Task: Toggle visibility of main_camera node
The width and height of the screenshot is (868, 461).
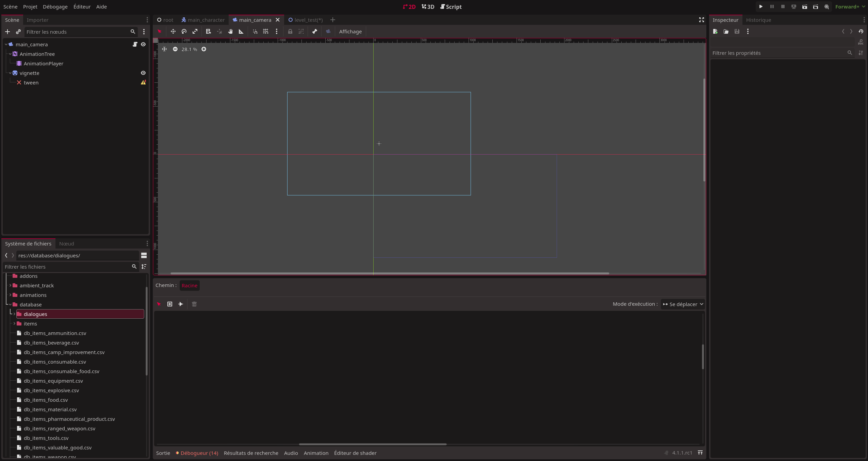Action: click(x=143, y=44)
